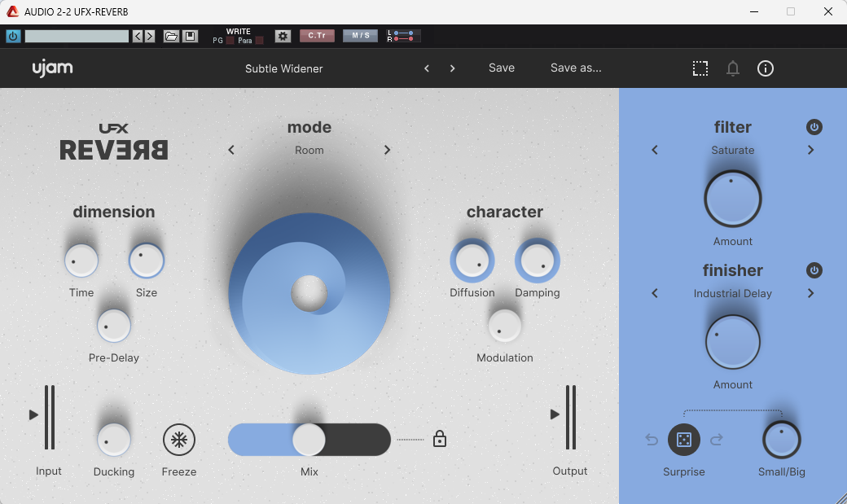This screenshot has width=847, height=504.
Task: Click the Damping knob
Action: pyautogui.click(x=537, y=261)
